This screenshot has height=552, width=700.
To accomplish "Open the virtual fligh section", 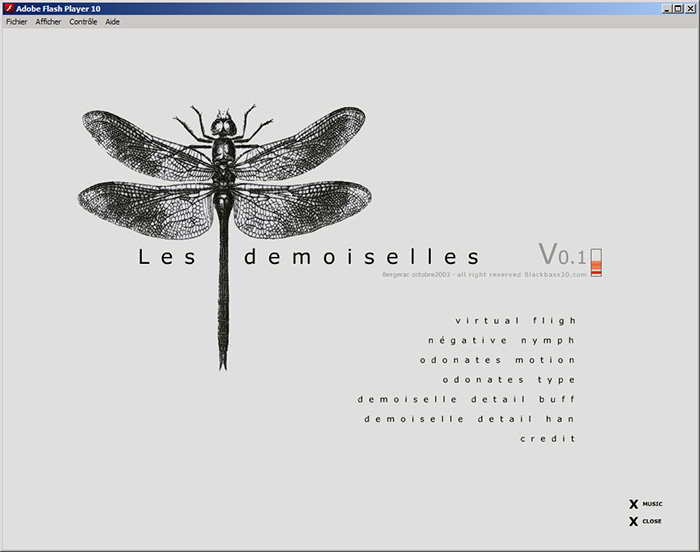I will coord(516,321).
